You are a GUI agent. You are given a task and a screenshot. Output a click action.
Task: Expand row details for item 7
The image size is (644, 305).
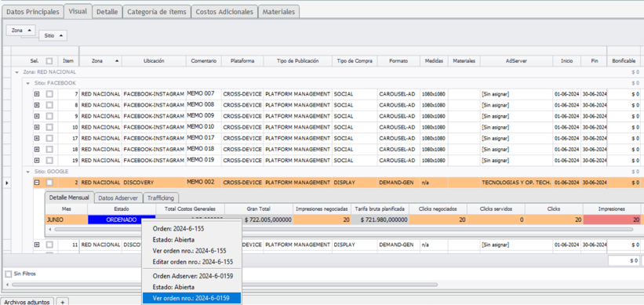coord(37,94)
